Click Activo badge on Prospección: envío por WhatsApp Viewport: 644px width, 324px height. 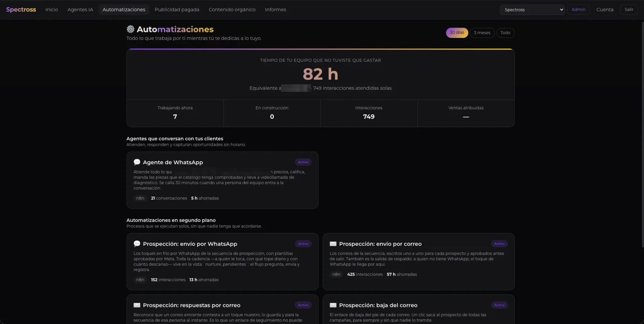tap(303, 244)
